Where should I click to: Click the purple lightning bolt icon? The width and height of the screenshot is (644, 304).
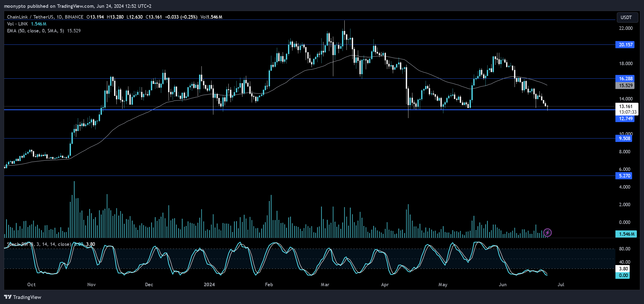547,233
